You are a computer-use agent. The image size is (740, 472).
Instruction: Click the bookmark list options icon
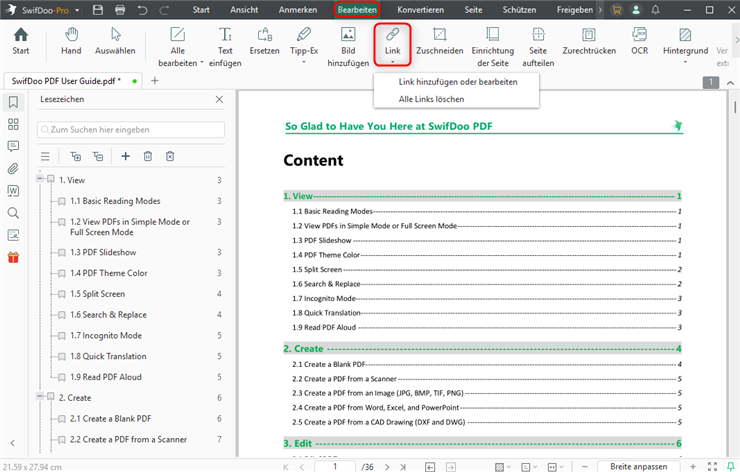point(45,156)
